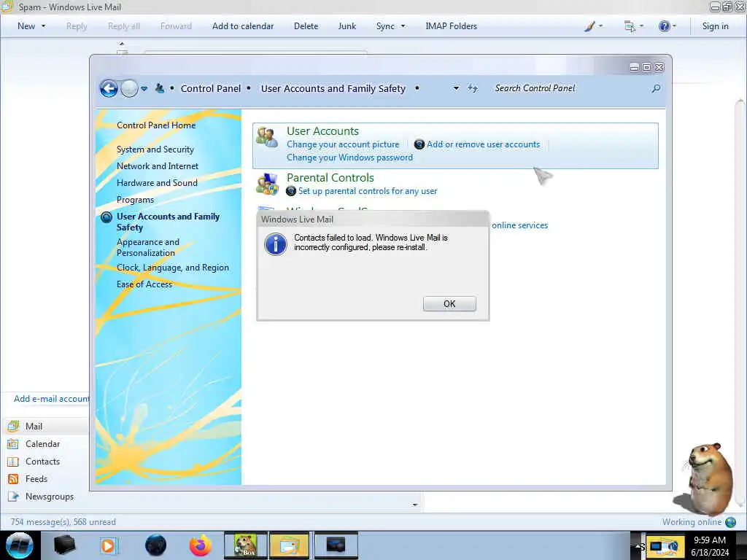This screenshot has width=747, height=560.
Task: Expand the New dropdown arrow in Live Mail
Action: tap(43, 26)
